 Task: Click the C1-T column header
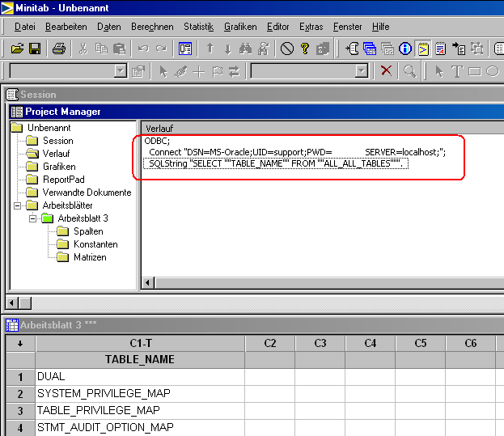coord(141,344)
